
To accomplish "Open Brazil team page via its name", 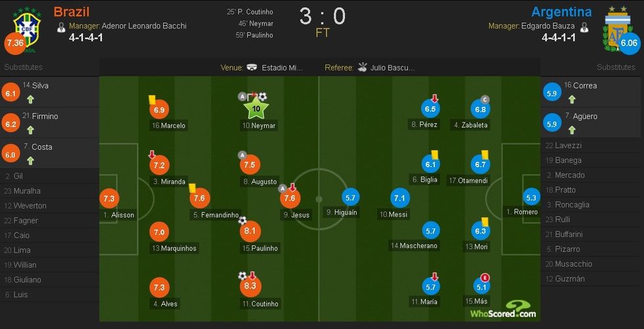I will click(72, 11).
